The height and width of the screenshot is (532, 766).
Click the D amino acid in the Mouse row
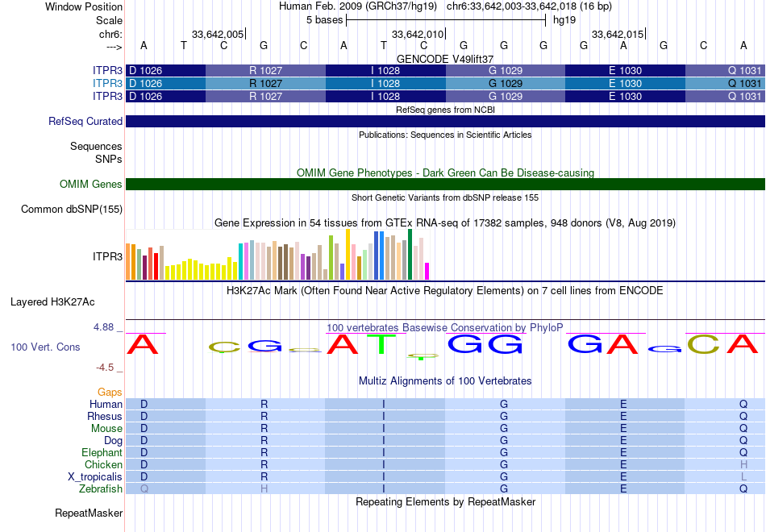coord(144,429)
